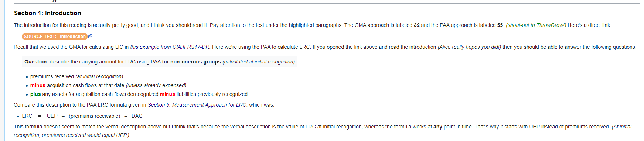The width and height of the screenshot is (644, 141).
Task: Click the bold number 55 for PAA
Action: (x=500, y=25)
